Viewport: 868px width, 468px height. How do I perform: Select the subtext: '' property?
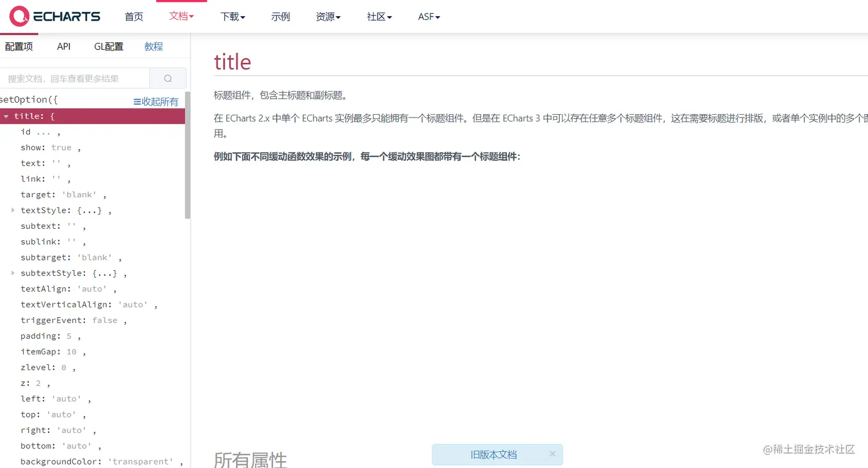[x=53, y=226]
